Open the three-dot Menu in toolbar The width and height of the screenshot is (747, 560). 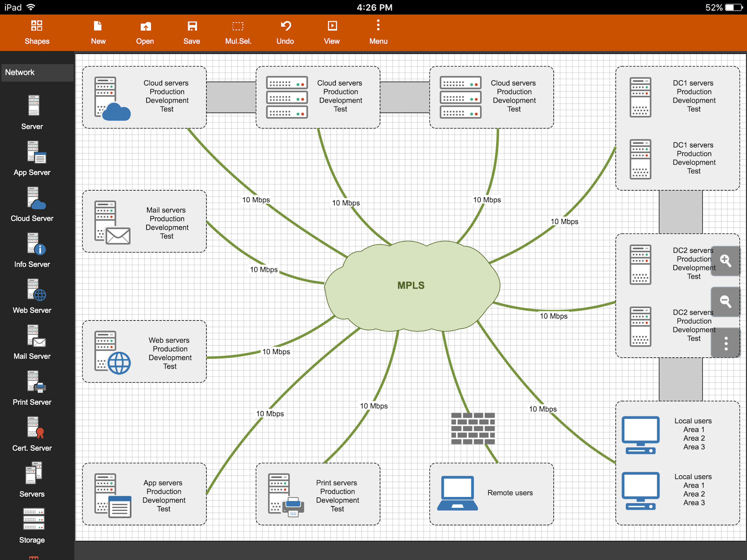(378, 33)
